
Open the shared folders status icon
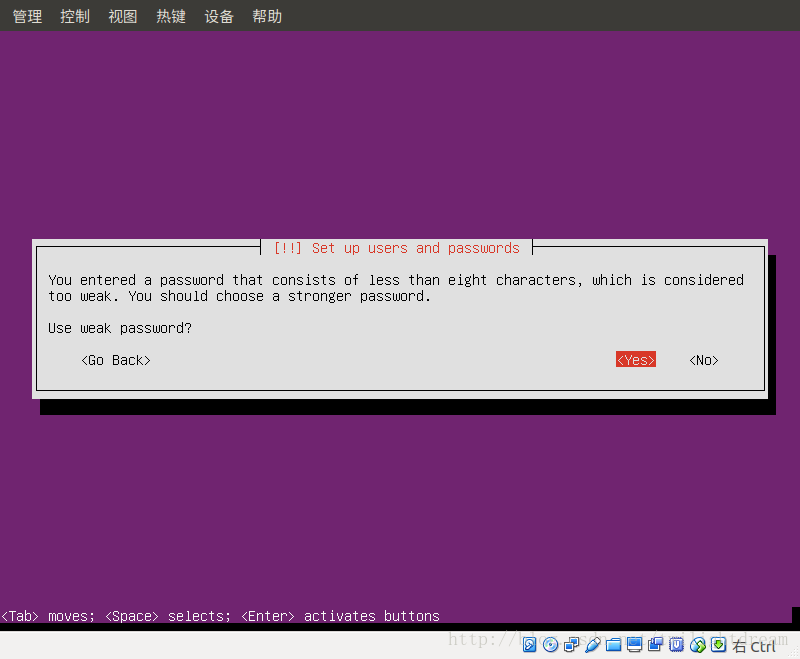click(613, 644)
